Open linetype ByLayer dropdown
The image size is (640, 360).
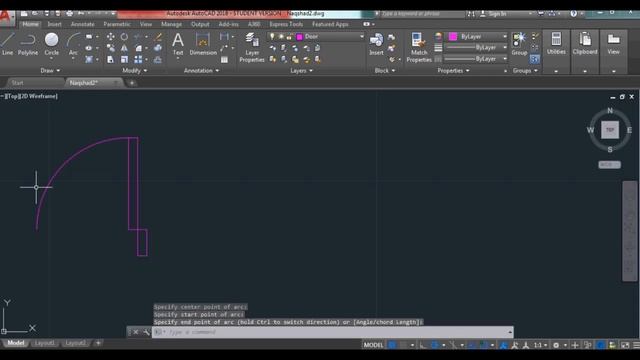[x=504, y=59]
